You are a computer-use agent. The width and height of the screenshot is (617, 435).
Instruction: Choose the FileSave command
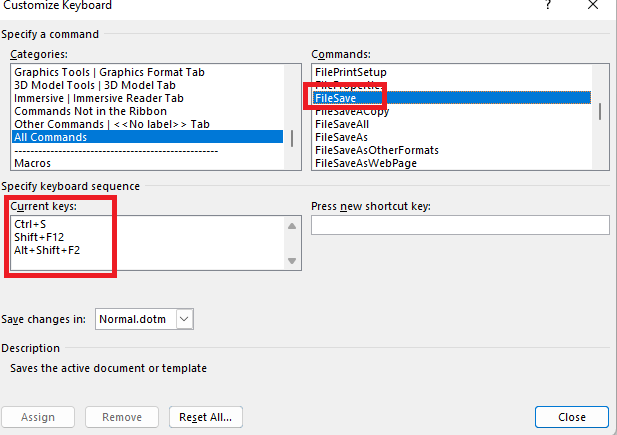point(452,98)
